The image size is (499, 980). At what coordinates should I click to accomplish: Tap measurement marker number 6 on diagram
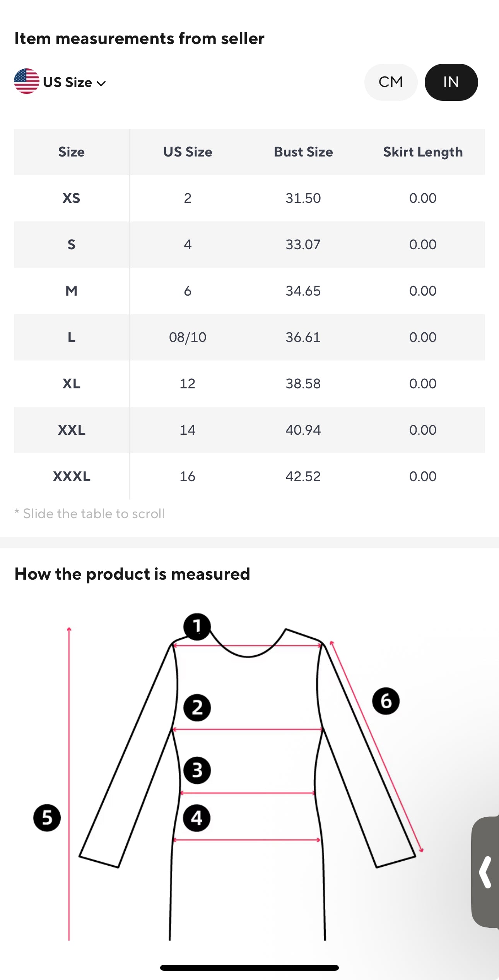tap(386, 701)
